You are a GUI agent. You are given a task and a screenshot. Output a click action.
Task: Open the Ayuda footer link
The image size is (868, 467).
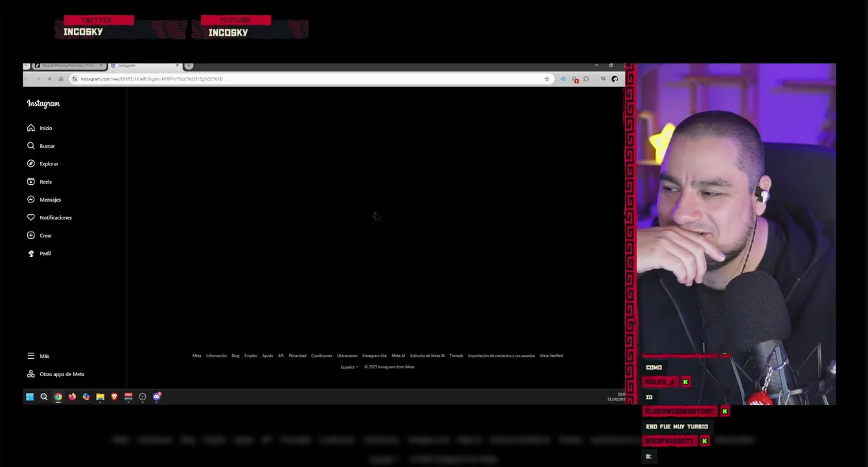[x=268, y=356]
